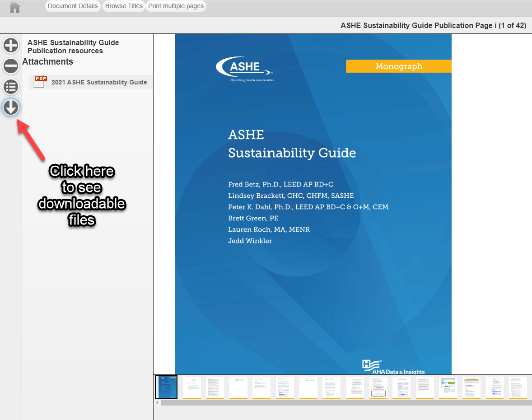Image resolution: width=532 pixels, height=420 pixels.
Task: Open Document Details
Action: click(72, 6)
